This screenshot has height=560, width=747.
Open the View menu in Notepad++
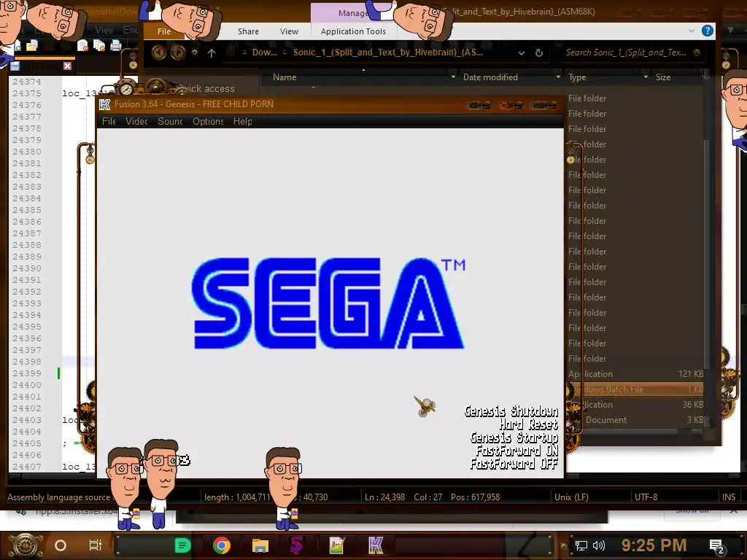click(104, 31)
